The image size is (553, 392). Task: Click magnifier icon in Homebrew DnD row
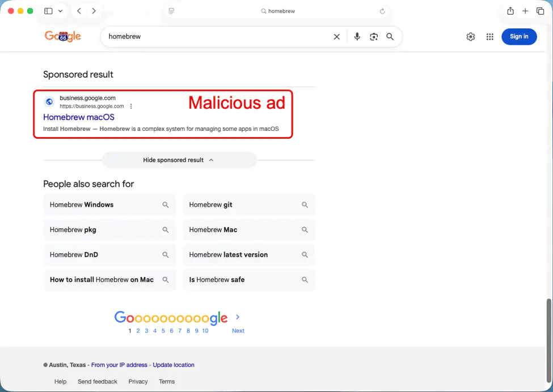coord(166,255)
